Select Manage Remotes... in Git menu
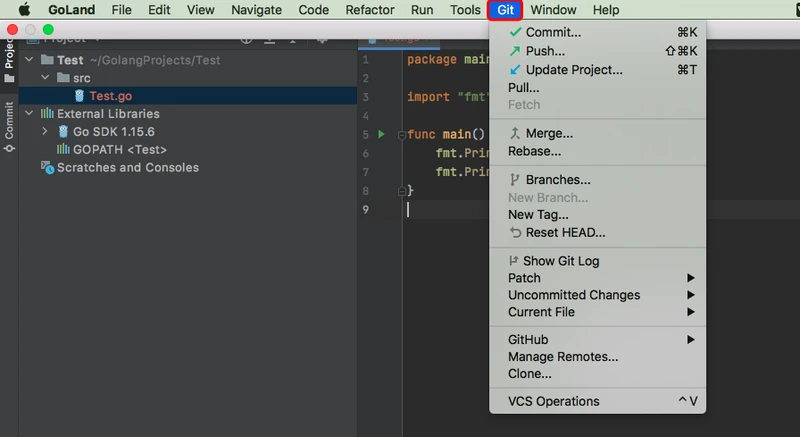The width and height of the screenshot is (800, 437). [597, 356]
